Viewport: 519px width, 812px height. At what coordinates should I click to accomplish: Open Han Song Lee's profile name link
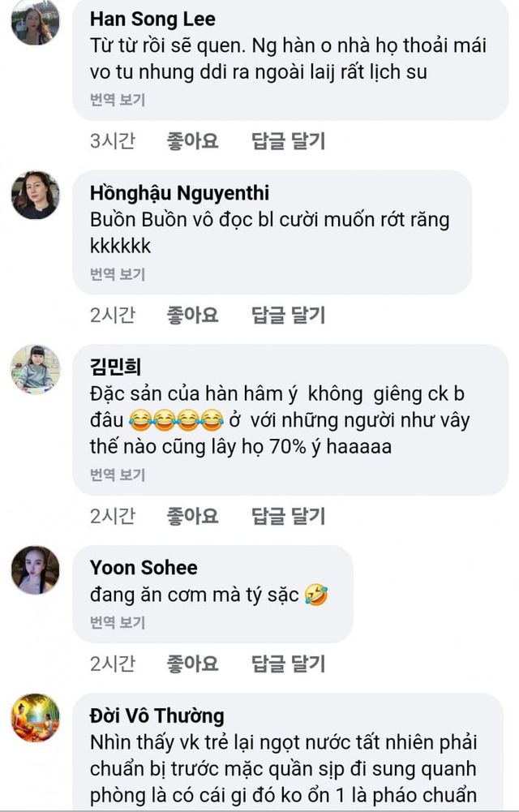[152, 19]
